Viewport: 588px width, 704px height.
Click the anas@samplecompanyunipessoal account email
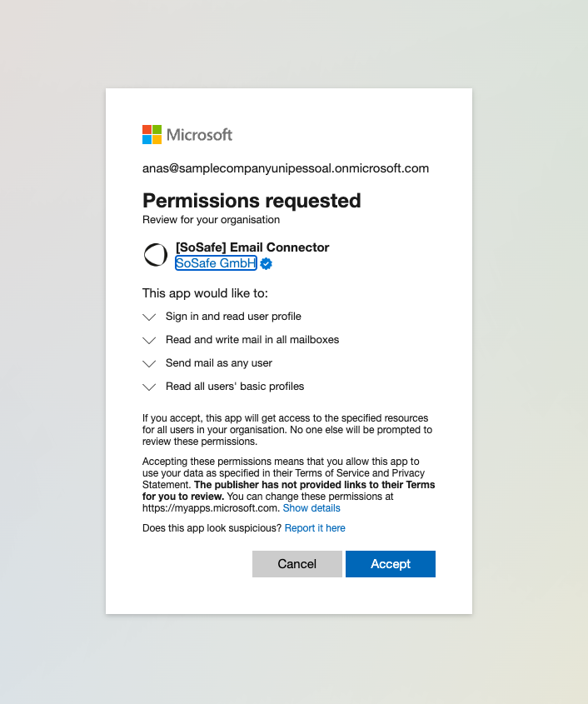tap(286, 168)
